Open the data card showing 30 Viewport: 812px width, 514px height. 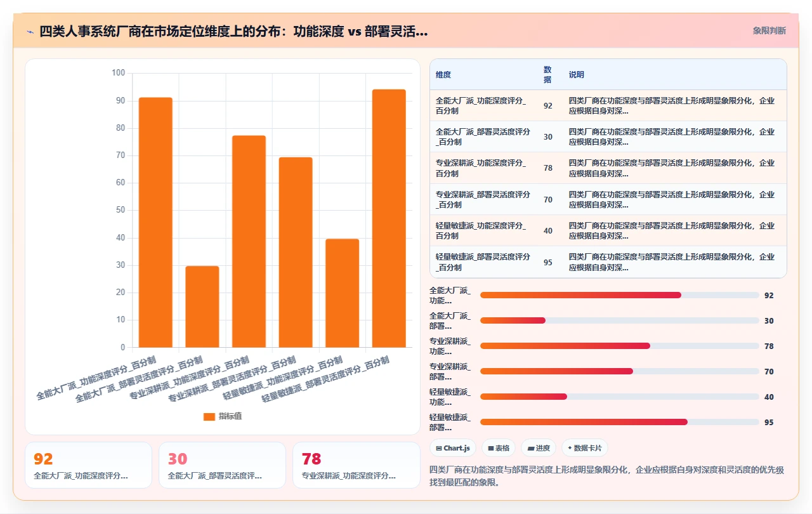click(x=222, y=465)
